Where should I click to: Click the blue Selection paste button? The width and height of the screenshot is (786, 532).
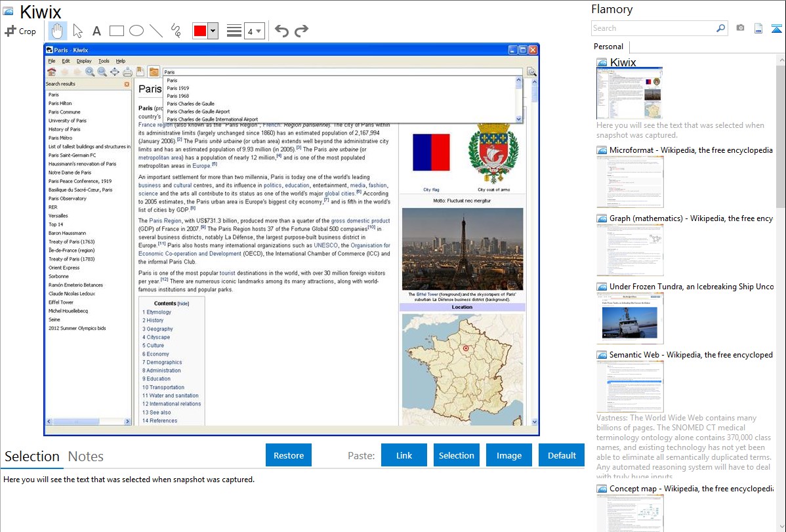click(x=456, y=455)
